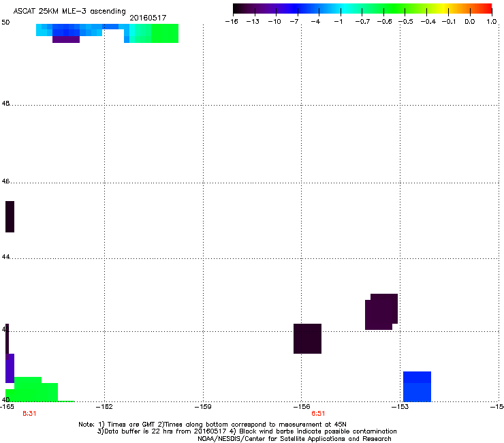Click the violet rectangle above the bottom green patch
504x443 pixels.
coord(10,368)
